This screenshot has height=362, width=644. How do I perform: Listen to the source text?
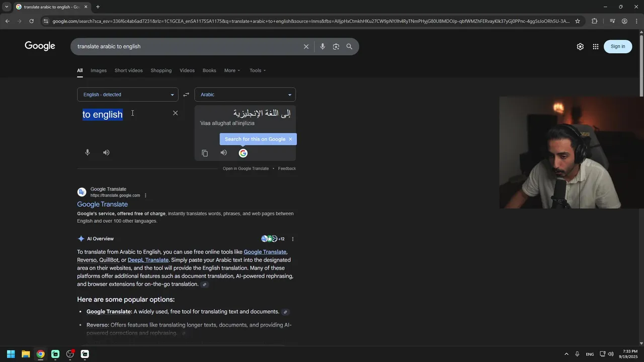(x=106, y=152)
